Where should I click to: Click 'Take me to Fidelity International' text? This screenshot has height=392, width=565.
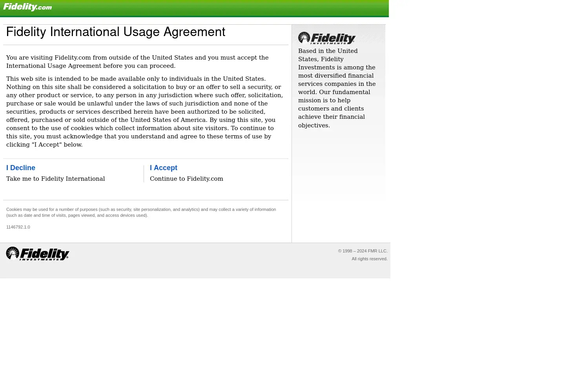tap(56, 179)
